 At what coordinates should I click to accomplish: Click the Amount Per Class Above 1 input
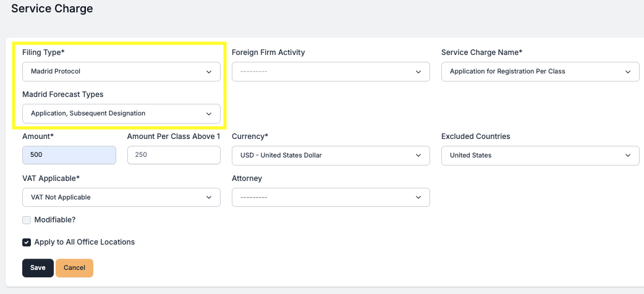pyautogui.click(x=174, y=156)
